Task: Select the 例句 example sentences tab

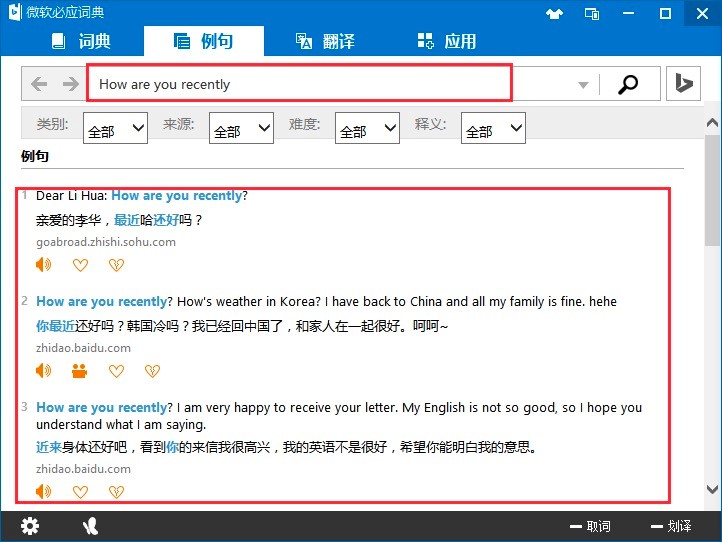Action: click(204, 41)
